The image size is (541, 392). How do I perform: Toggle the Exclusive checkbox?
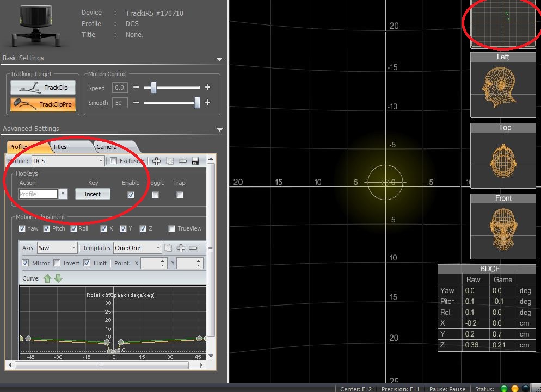pyautogui.click(x=114, y=161)
